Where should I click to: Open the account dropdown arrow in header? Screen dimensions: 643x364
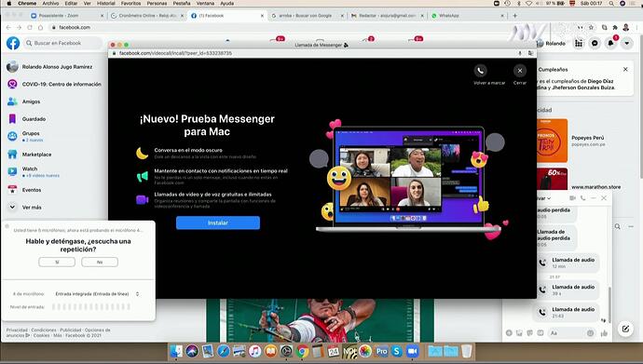(626, 43)
